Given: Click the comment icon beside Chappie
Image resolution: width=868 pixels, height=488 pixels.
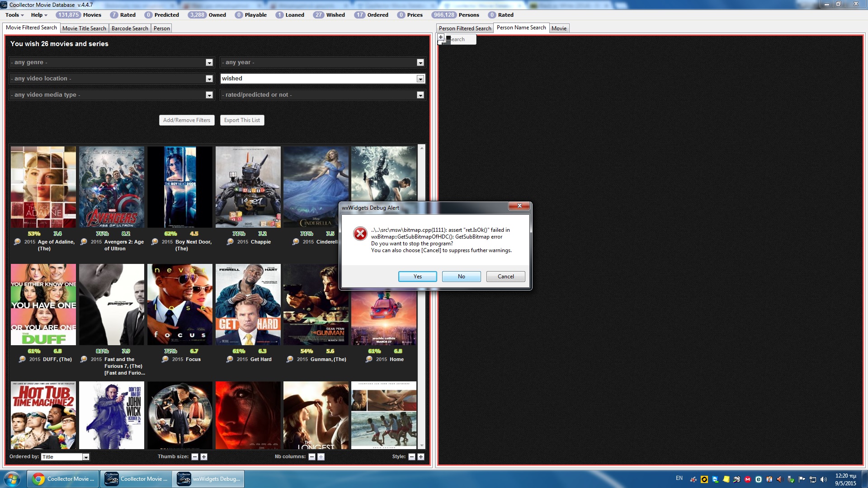Looking at the screenshot, I should tap(230, 242).
